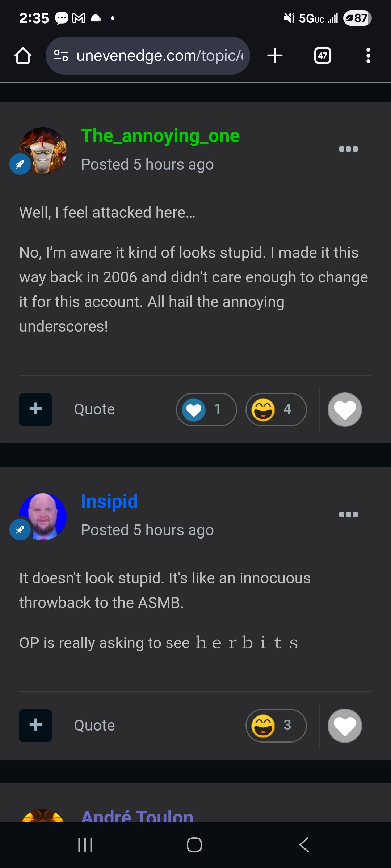Open The_annoying_one's profile avatar
Viewport: 391px width, 868px height.
click(43, 151)
